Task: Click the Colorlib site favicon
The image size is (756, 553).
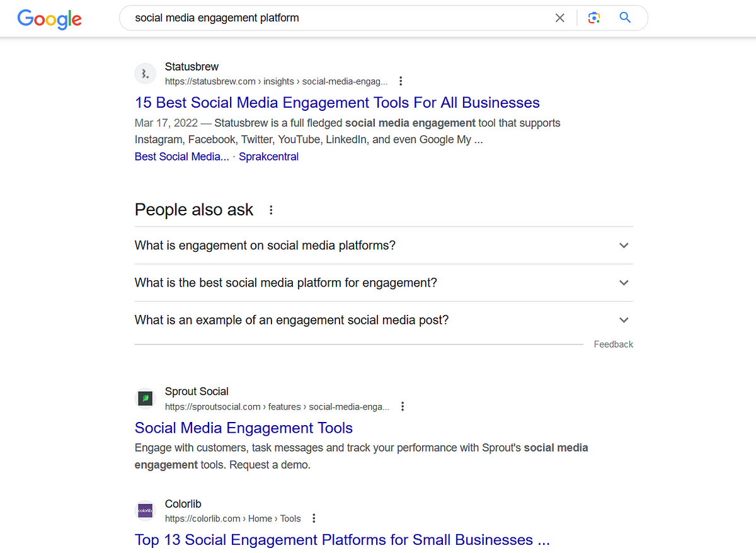Action: (146, 511)
